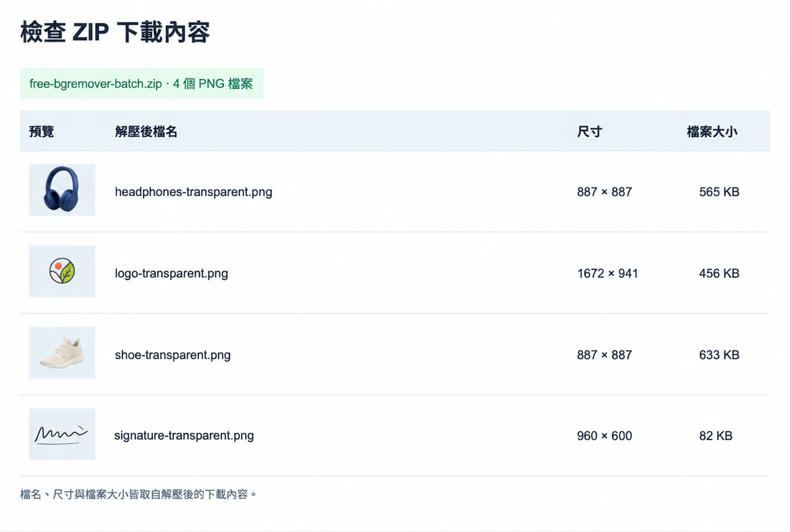Click the 887 × 887 size in the shoe row
Viewport: 790px width, 532px height.
[x=605, y=355]
